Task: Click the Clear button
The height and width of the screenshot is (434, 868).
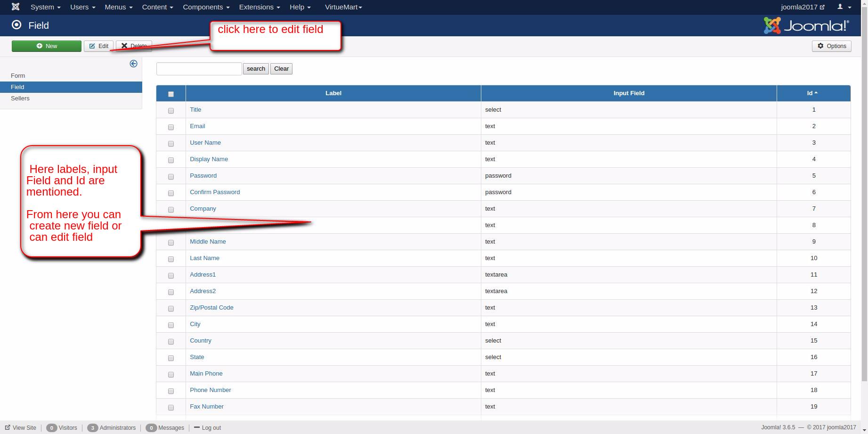Action: pyautogui.click(x=281, y=69)
